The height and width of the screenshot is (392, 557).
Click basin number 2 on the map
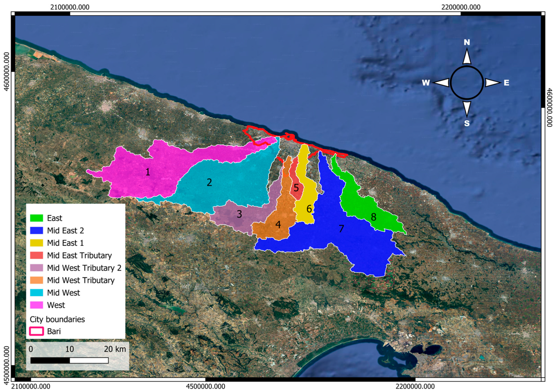pos(209,182)
